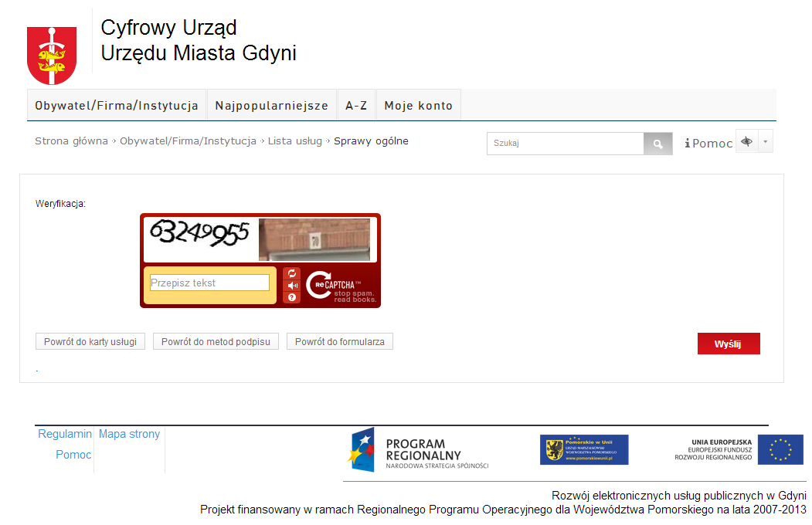This screenshot has width=812, height=525.
Task: Go to Moje konto tab
Action: click(418, 106)
